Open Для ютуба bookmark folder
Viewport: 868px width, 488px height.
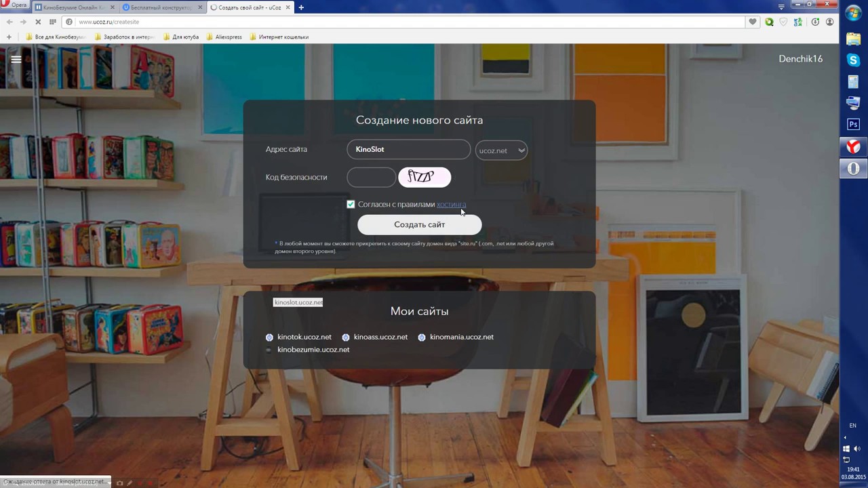[181, 37]
